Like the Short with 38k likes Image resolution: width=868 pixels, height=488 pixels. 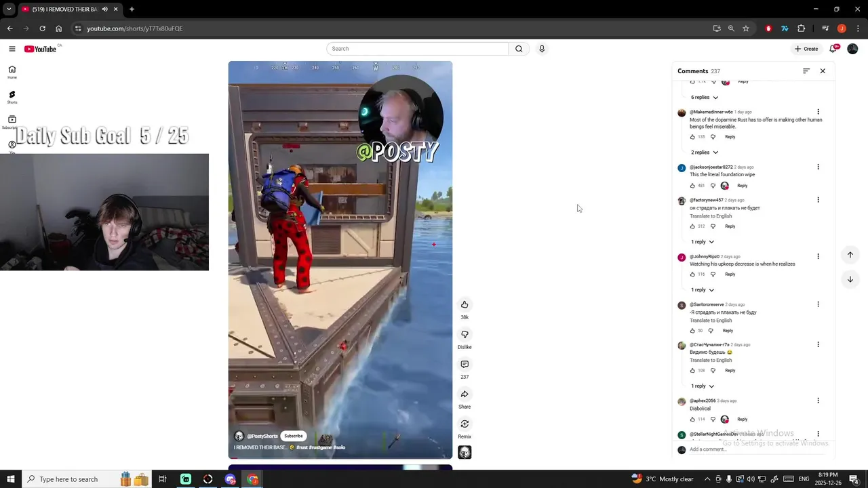tap(465, 304)
